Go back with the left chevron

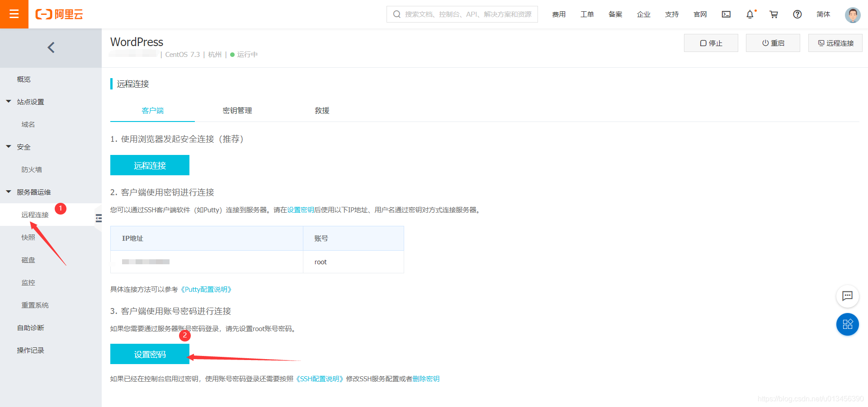(x=51, y=47)
